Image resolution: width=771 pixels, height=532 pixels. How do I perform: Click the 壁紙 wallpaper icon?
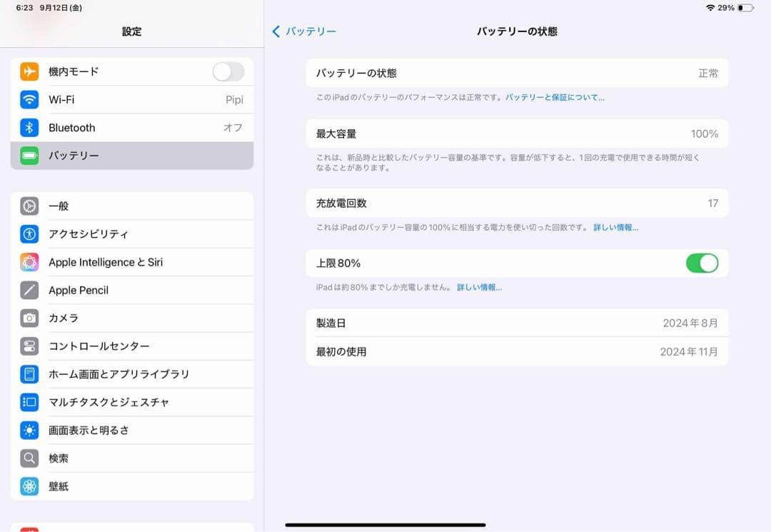point(29,486)
